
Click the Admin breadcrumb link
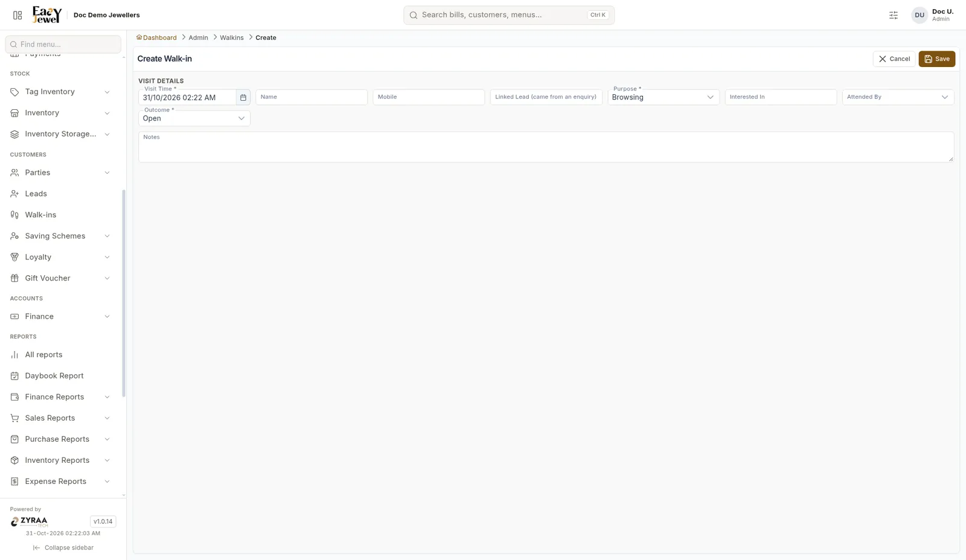(198, 37)
